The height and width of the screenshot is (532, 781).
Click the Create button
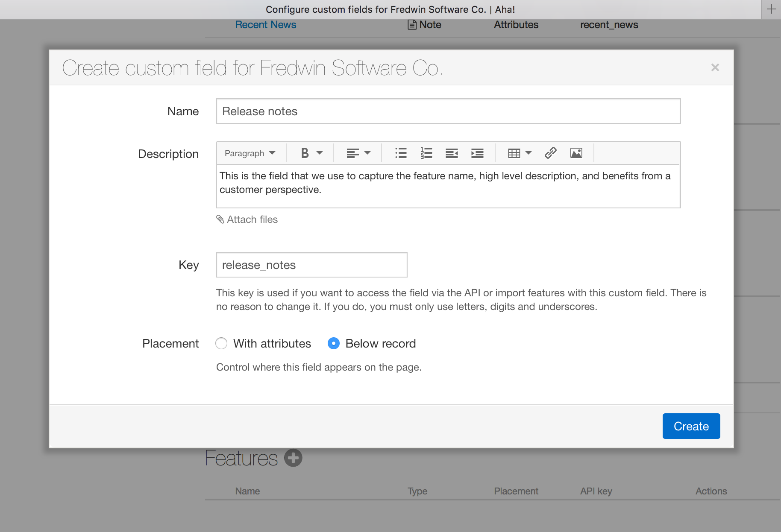[691, 426]
